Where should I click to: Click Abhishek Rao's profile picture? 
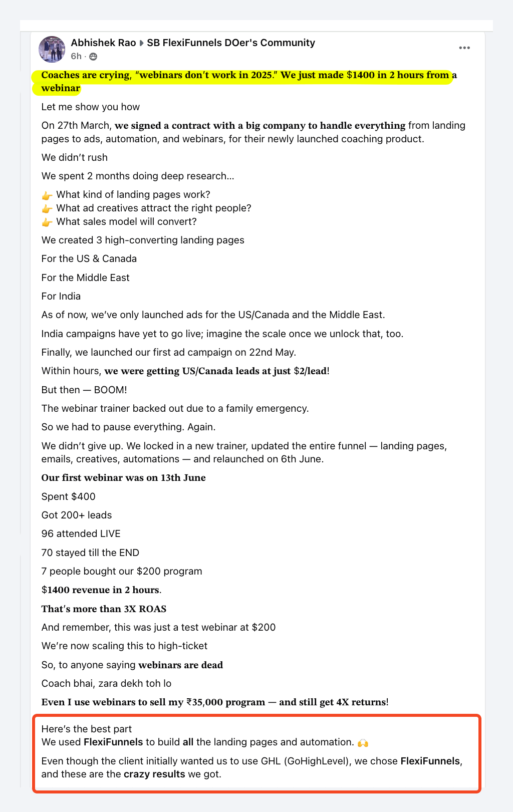(x=52, y=49)
